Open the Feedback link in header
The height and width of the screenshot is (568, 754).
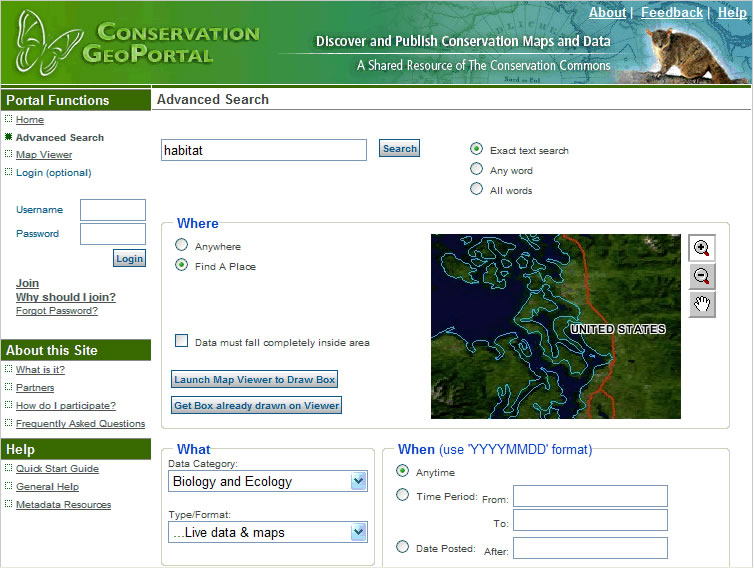672,13
